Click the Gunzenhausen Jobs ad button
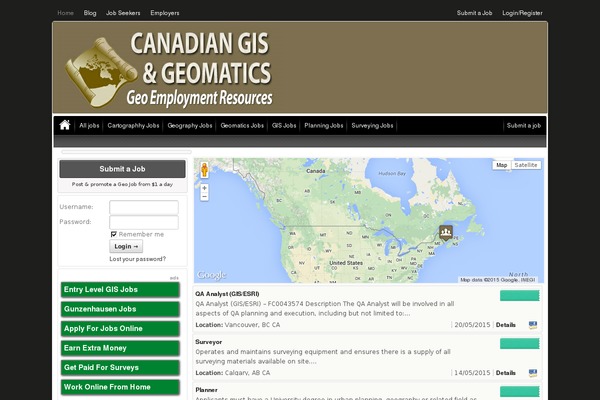 [x=120, y=309]
